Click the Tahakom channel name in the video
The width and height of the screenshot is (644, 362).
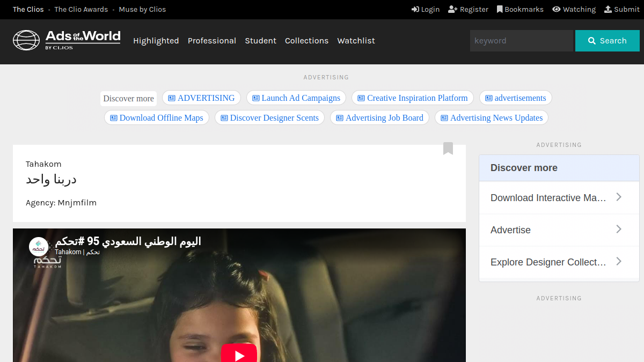point(77,252)
